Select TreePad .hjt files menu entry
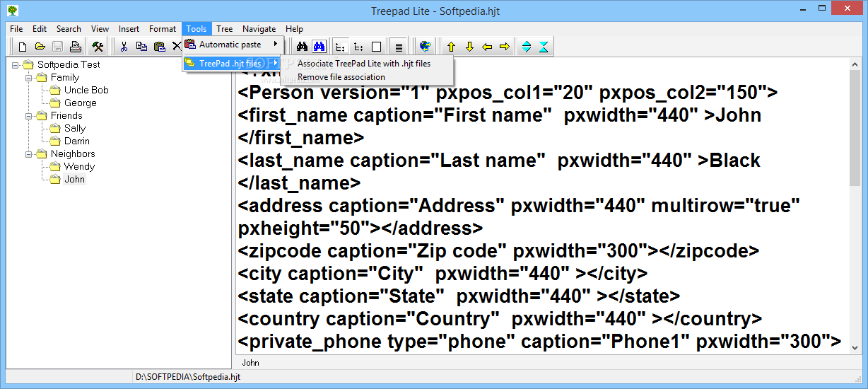Image resolution: width=868 pixels, height=389 pixels. [x=233, y=64]
